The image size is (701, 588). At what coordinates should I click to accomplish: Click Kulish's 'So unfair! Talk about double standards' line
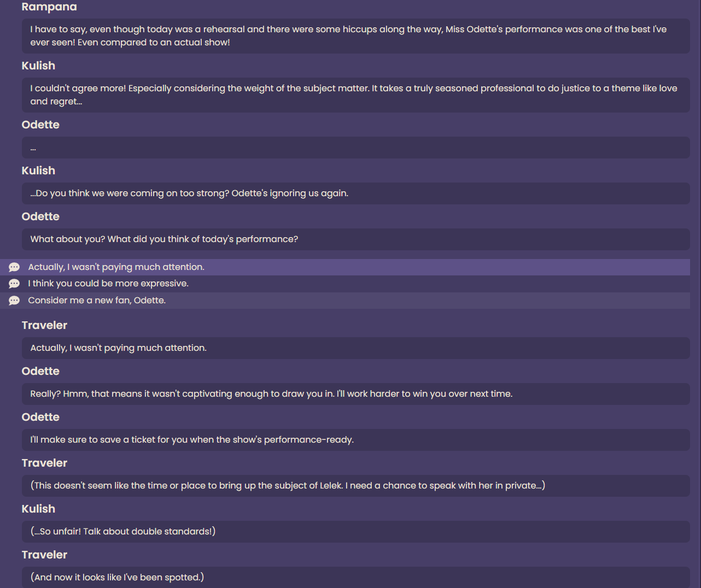coord(356,532)
